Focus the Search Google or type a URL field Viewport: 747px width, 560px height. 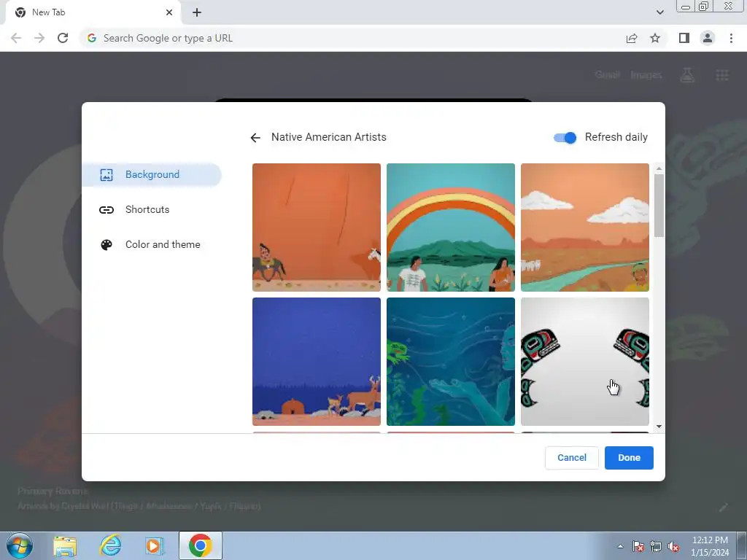352,38
